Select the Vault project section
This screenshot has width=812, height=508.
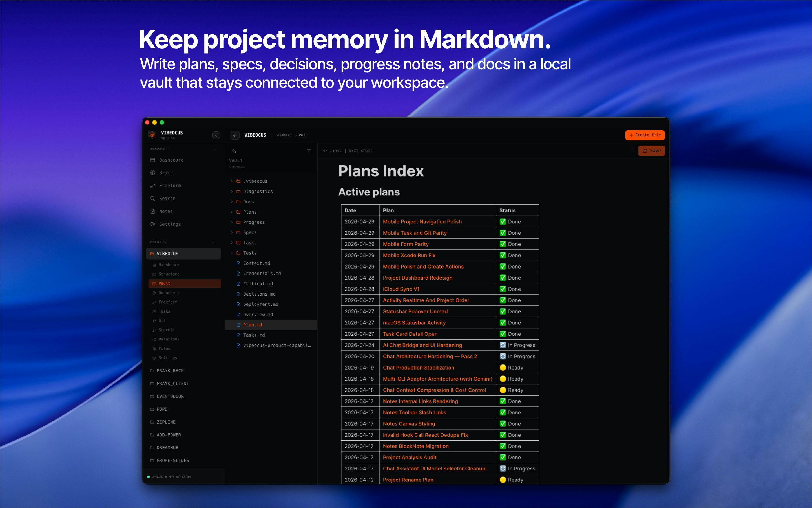click(x=185, y=283)
